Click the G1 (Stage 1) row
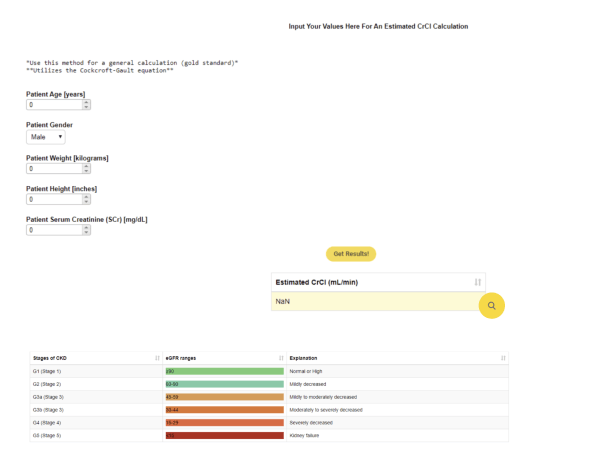The width and height of the screenshot is (600, 454). coord(269,371)
